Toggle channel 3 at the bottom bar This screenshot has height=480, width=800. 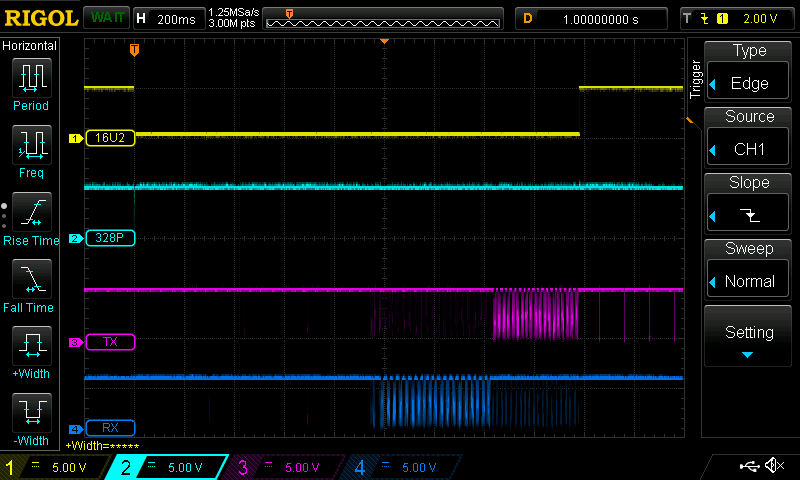[284, 467]
